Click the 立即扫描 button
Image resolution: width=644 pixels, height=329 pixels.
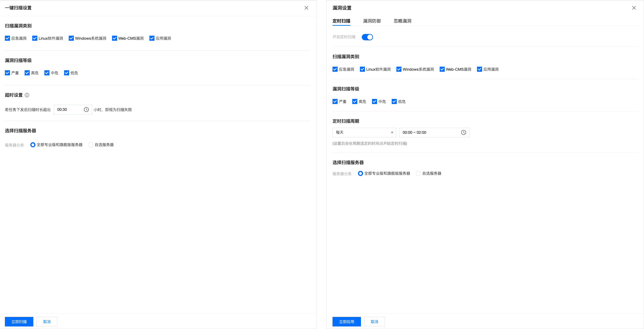tap(19, 322)
